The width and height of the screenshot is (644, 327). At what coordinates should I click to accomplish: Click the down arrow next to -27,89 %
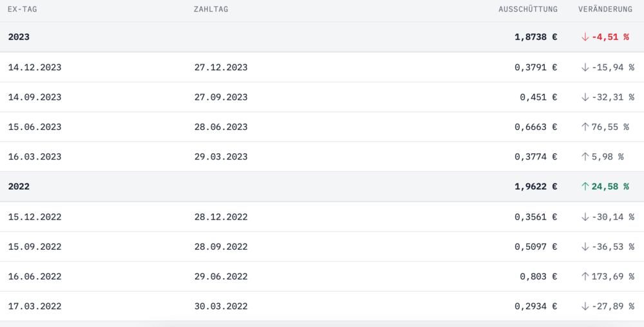pos(585,306)
